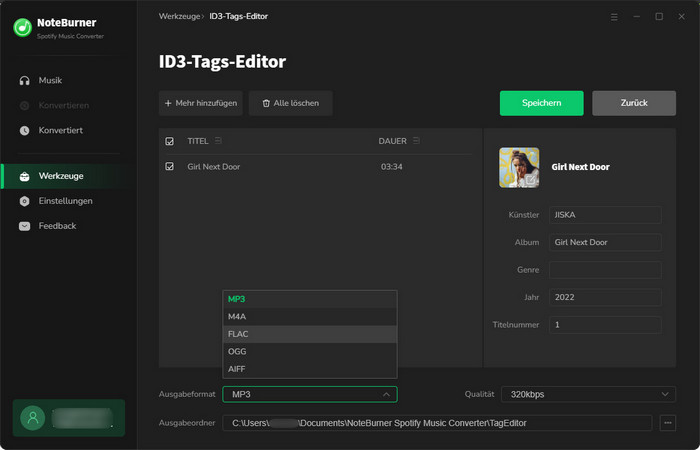700x450 pixels.
Task: Click the clock icon next to Konvertiert
Action: point(25,130)
